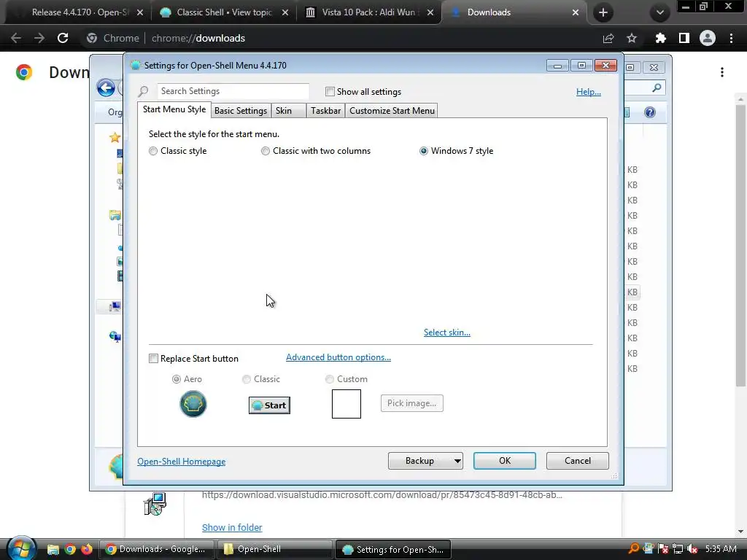Open the Chrome extensions puzzle icon
The width and height of the screenshot is (747, 560).
pos(660,38)
